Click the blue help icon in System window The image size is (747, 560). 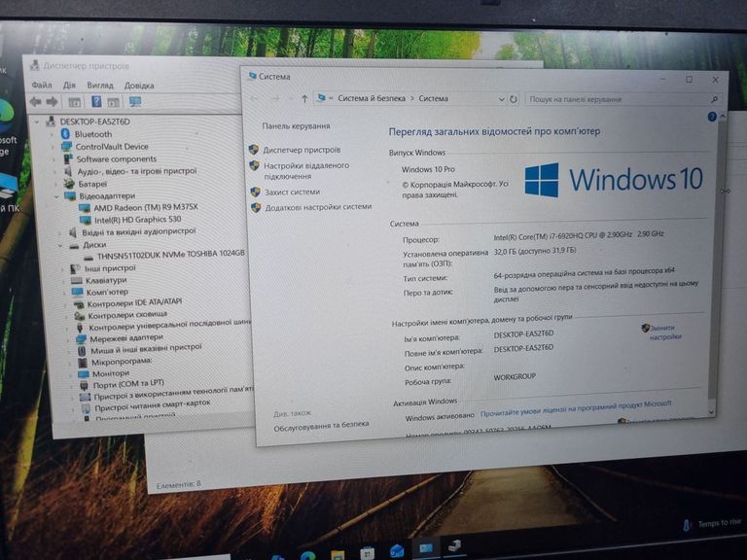712,117
